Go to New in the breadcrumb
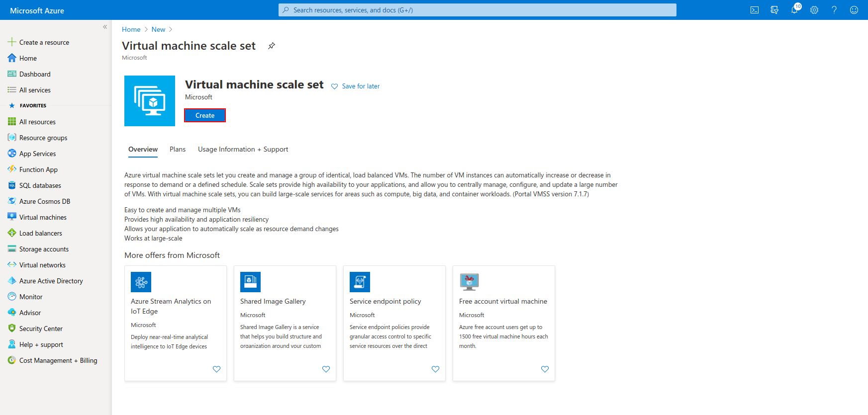This screenshot has height=415, width=868. coord(158,29)
